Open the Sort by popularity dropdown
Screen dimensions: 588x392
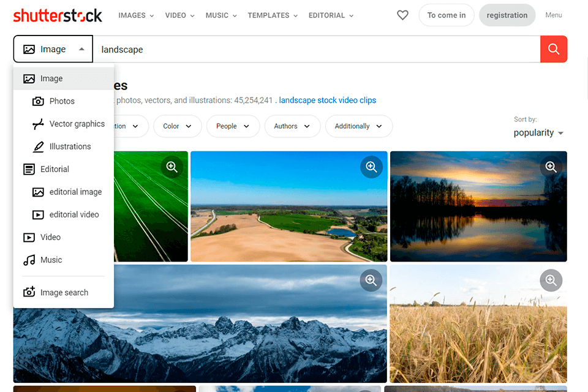pos(538,132)
